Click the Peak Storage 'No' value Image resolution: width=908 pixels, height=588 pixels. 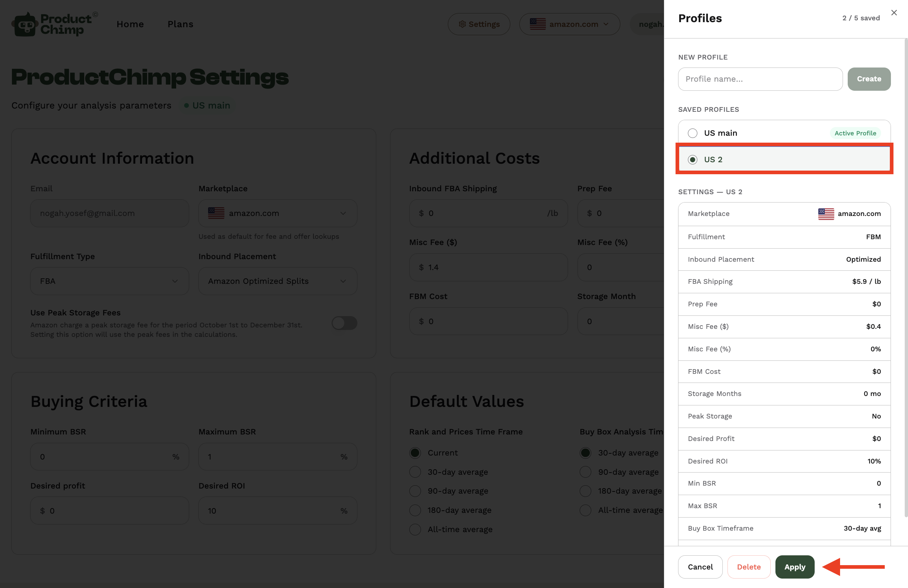coord(876,416)
